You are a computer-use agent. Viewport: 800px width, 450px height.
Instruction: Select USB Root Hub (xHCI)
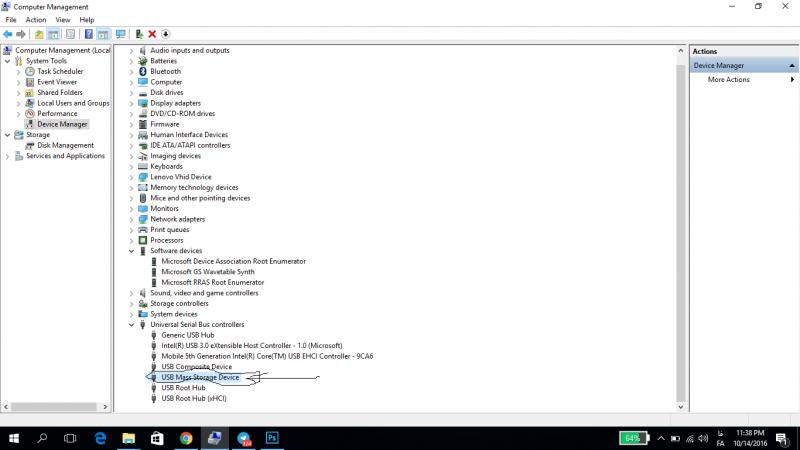click(x=194, y=398)
